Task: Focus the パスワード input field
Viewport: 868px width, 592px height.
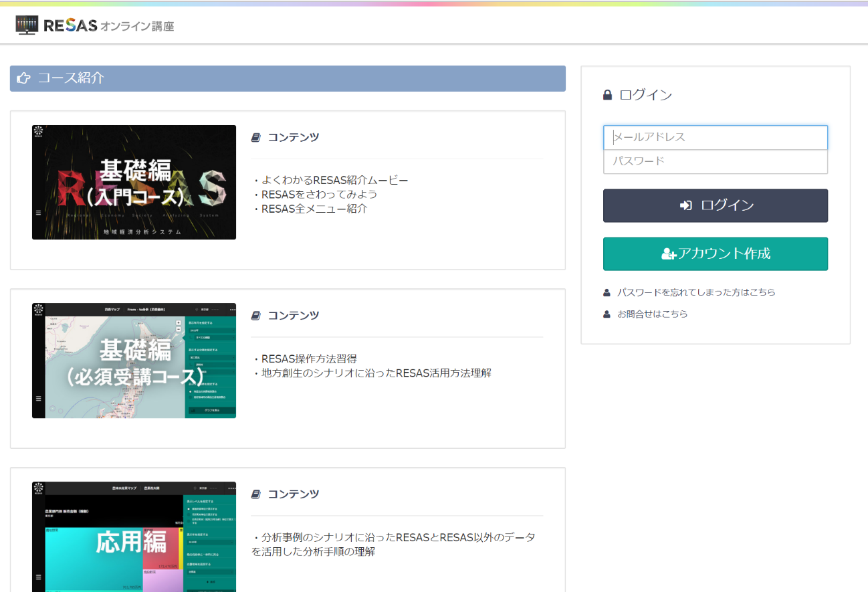Action: (x=716, y=161)
